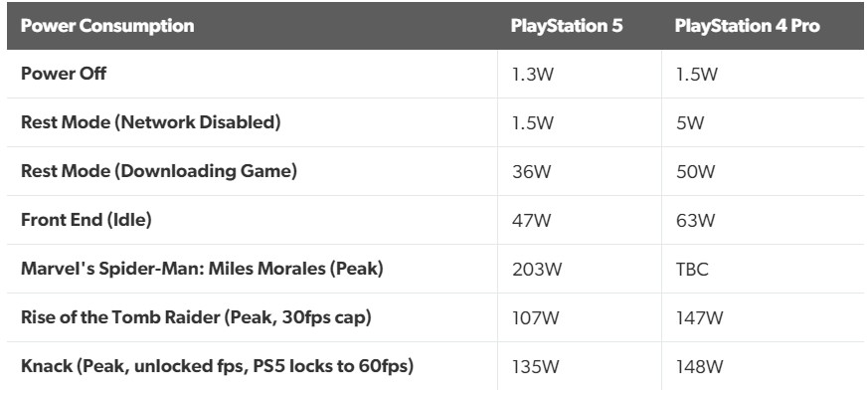Image resolution: width=868 pixels, height=396 pixels.
Task: Select the PlayStation 4 Pro column header
Action: 747,26
